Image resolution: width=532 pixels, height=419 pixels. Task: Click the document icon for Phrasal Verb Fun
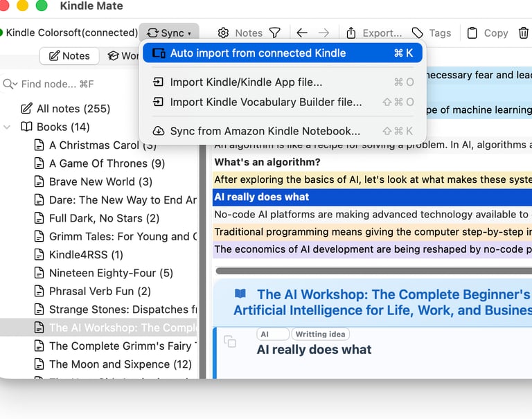pos(39,291)
